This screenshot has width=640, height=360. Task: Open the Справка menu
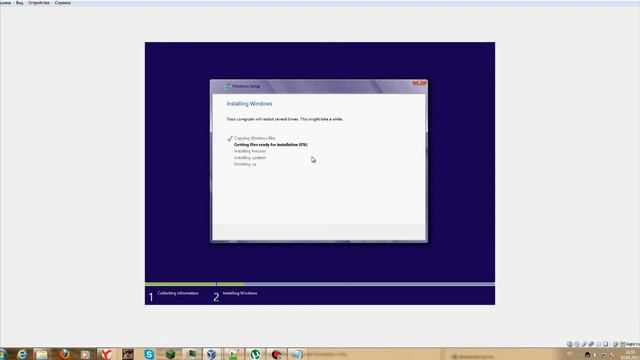pyautogui.click(x=62, y=2)
